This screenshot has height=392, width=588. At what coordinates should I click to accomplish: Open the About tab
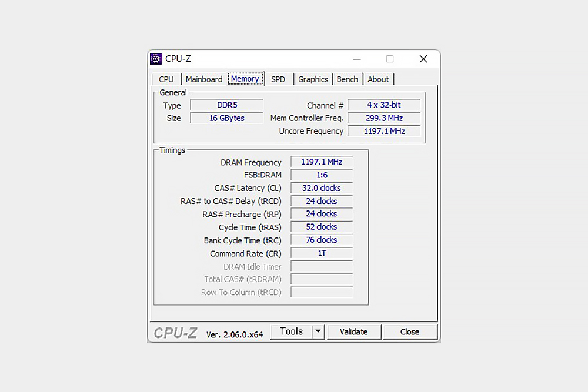pyautogui.click(x=378, y=79)
